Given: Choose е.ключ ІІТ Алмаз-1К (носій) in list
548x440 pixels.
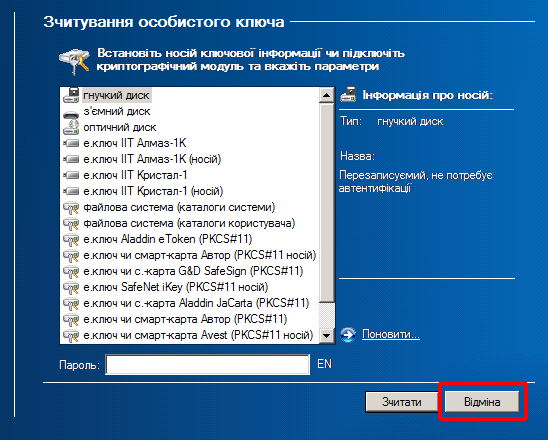Looking at the screenshot, I should (x=152, y=159).
